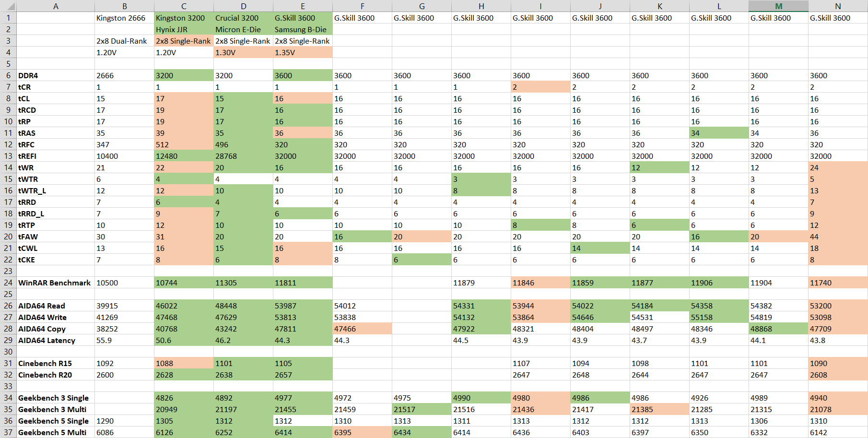Screen dimensions: 868x438
Task: Click the WinRAR value 10500
Action: point(124,283)
